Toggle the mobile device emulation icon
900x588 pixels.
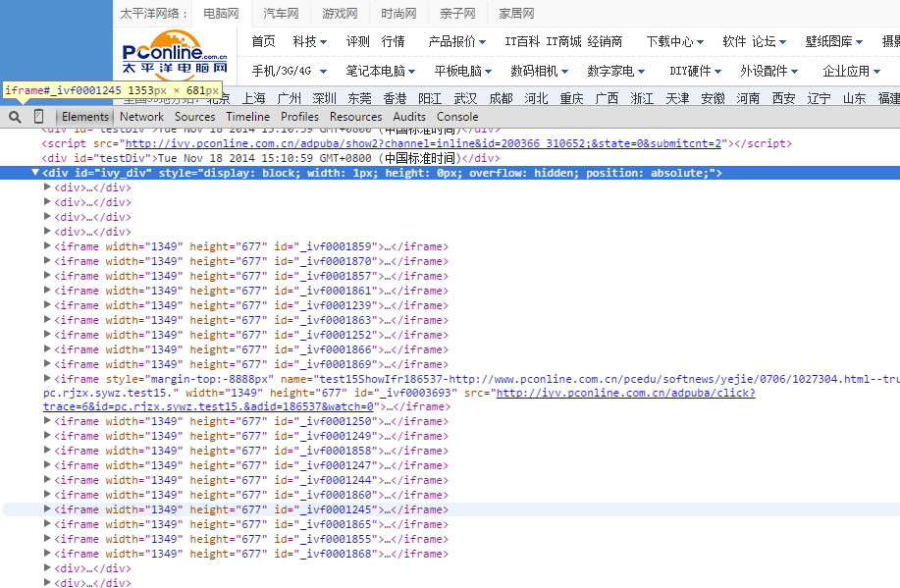tap(38, 117)
